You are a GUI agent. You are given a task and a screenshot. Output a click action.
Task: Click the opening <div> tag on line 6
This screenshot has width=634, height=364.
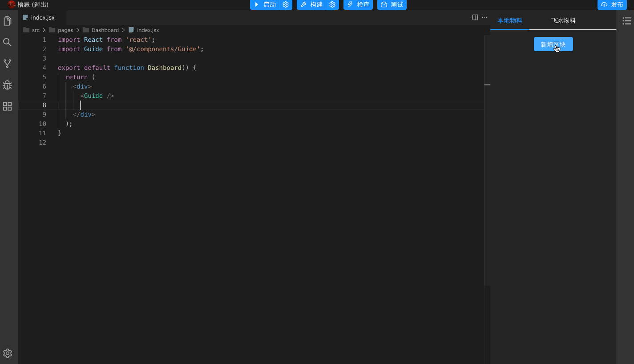(82, 86)
